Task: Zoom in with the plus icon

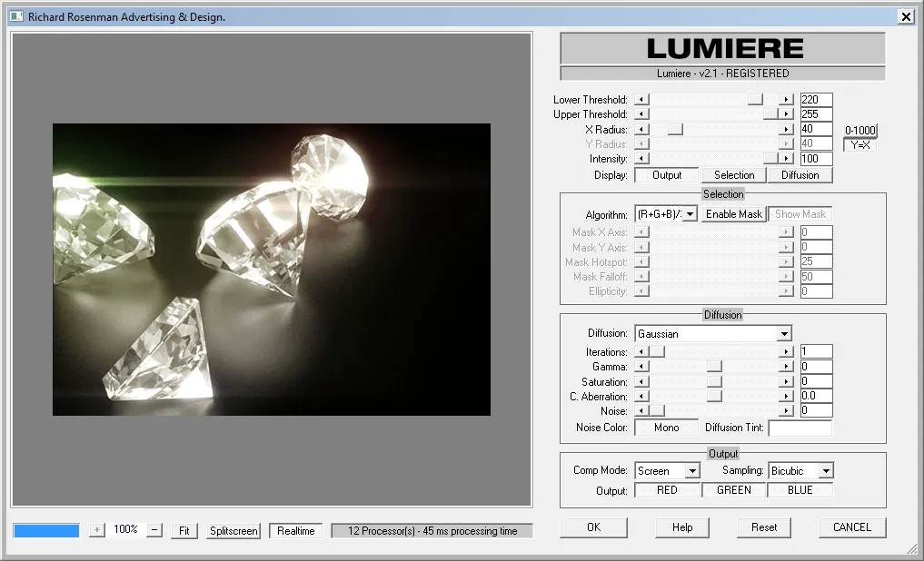Action: pos(96,530)
